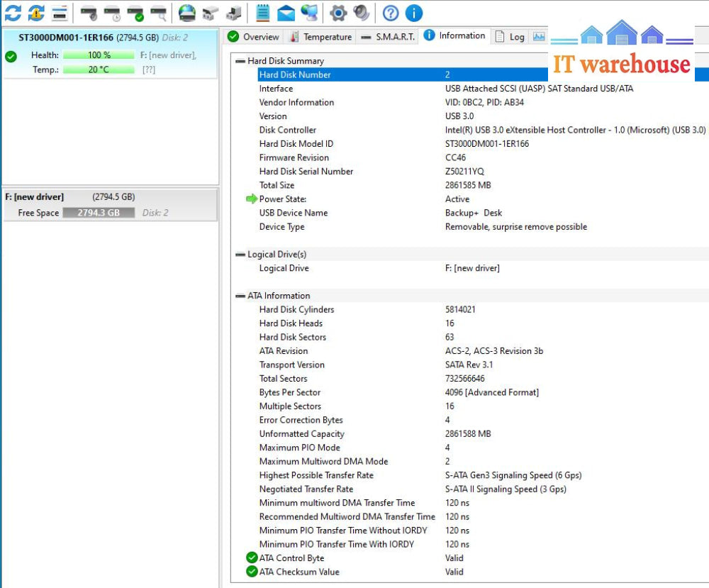Open the blue notepad report icon
This screenshot has height=588, width=709.
pyautogui.click(x=263, y=13)
